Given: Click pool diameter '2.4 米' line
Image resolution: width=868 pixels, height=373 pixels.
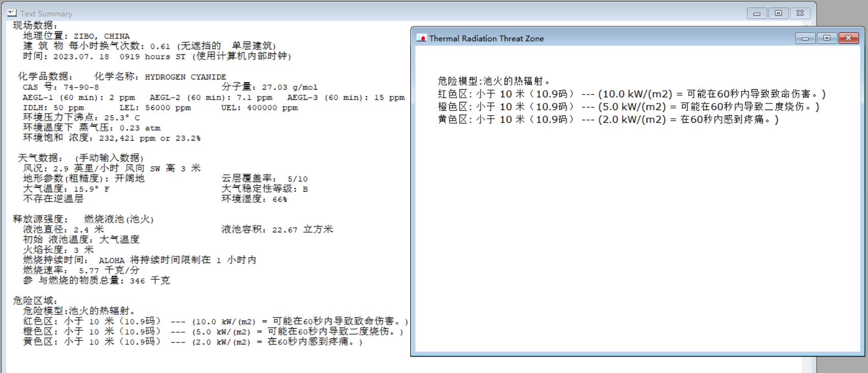Looking at the screenshot, I should point(64,230).
